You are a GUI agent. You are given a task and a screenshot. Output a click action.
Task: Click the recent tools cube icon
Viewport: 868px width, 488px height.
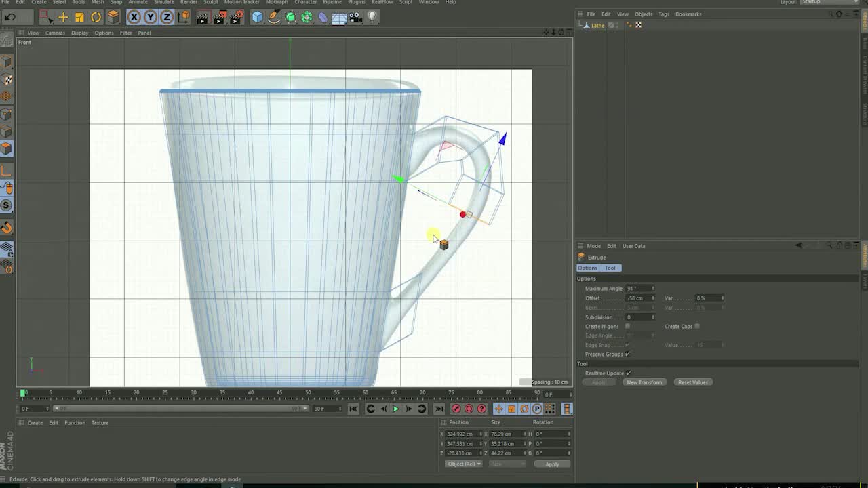113,17
